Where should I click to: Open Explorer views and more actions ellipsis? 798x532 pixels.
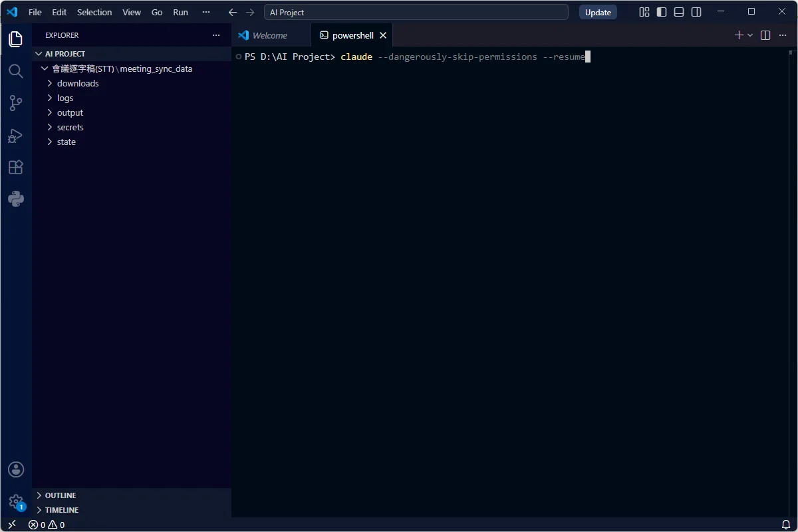(216, 35)
